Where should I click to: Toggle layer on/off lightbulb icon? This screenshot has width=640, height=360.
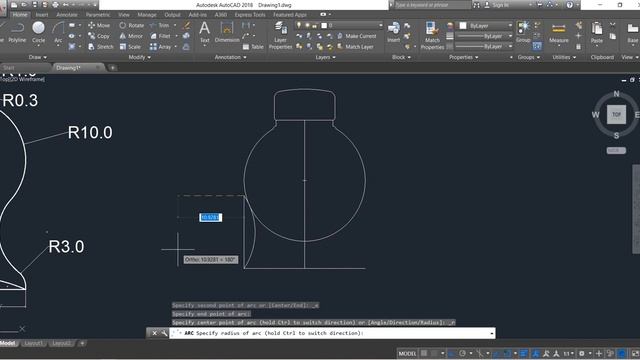(x=299, y=25)
